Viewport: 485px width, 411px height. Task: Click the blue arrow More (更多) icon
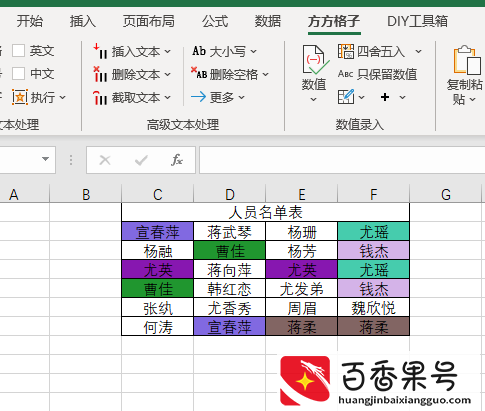199,97
